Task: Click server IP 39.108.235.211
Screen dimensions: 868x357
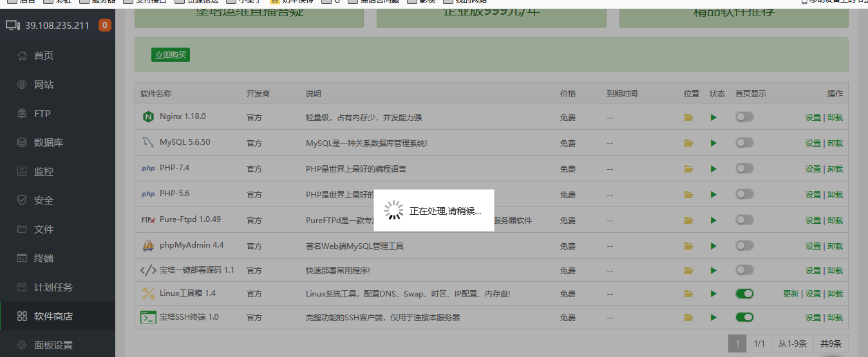Action: 57,26
